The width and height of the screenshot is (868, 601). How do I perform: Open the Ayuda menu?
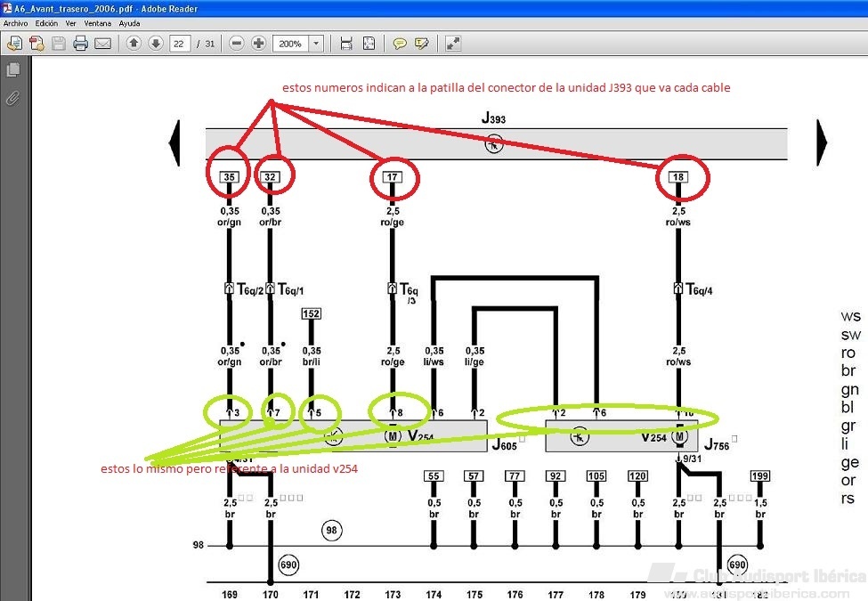click(x=130, y=23)
